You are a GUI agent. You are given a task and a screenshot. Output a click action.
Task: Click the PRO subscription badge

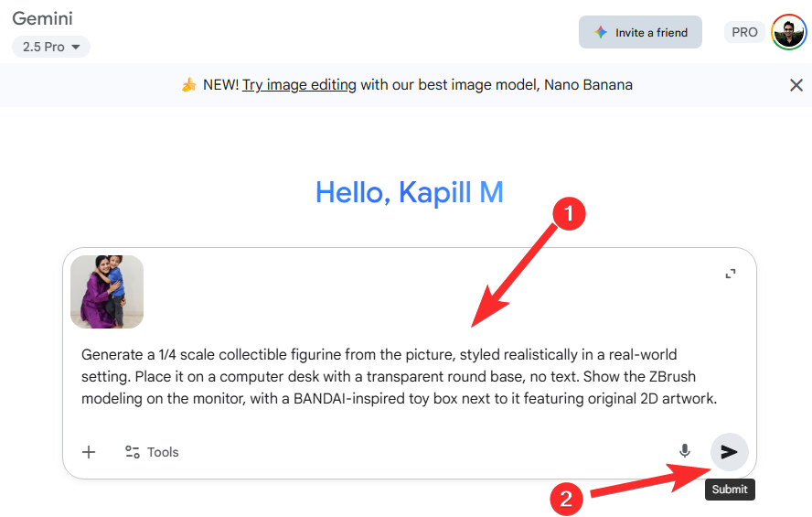tap(744, 32)
